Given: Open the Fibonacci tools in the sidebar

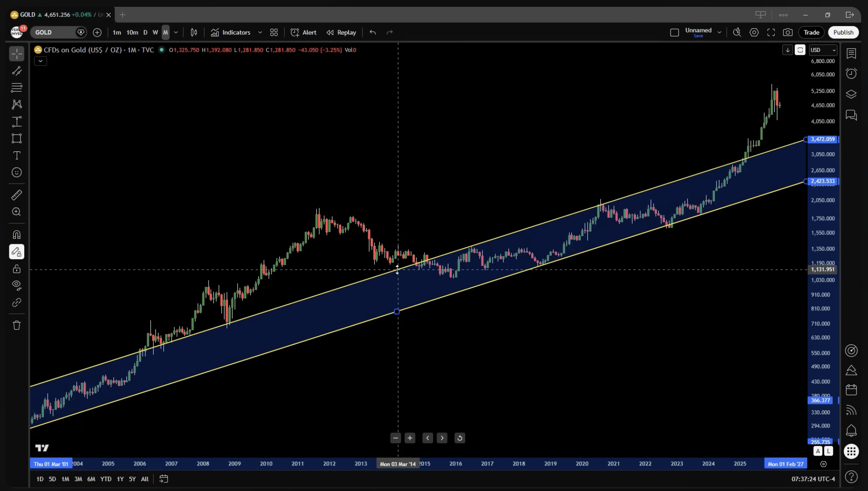Looking at the screenshot, I should point(17,88).
